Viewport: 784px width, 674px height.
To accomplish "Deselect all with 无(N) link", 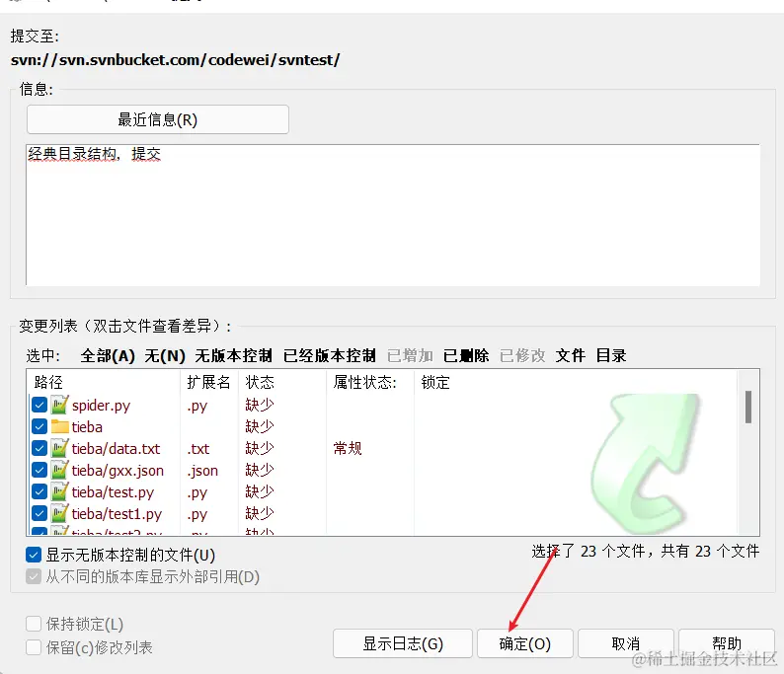I will pos(165,355).
